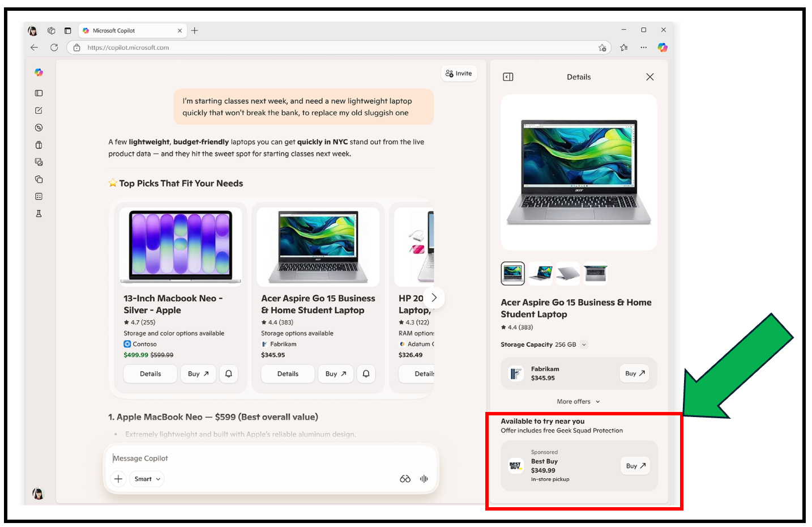
Task: Click the "Available to try near you" heading
Action: coord(542,421)
